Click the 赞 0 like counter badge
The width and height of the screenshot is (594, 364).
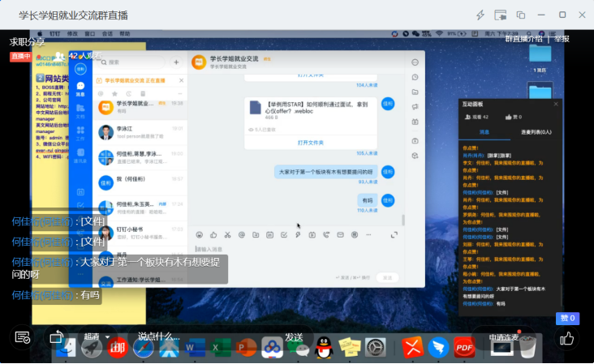tap(567, 319)
